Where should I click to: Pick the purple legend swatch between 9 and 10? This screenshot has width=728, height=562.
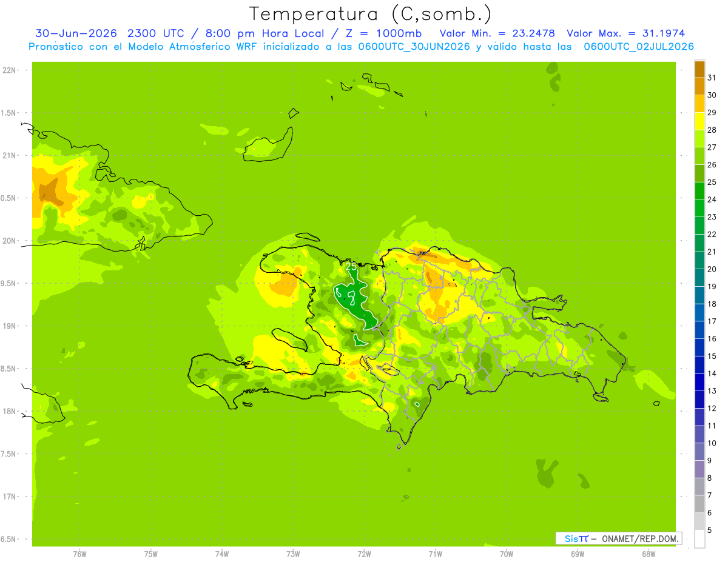699,452
